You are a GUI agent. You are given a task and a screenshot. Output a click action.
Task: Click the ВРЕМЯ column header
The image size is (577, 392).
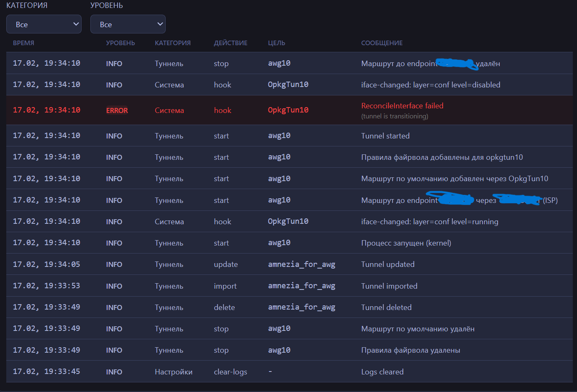[x=23, y=43]
